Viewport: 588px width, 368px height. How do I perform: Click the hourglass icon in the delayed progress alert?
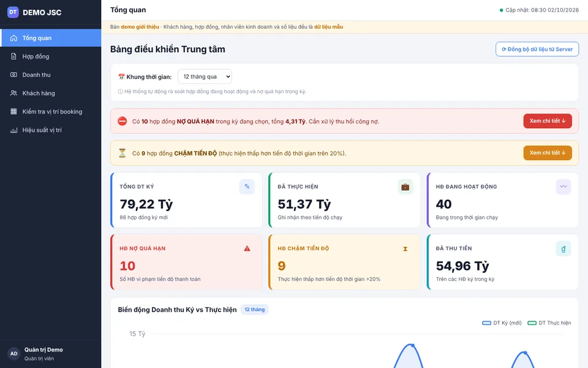(x=123, y=153)
